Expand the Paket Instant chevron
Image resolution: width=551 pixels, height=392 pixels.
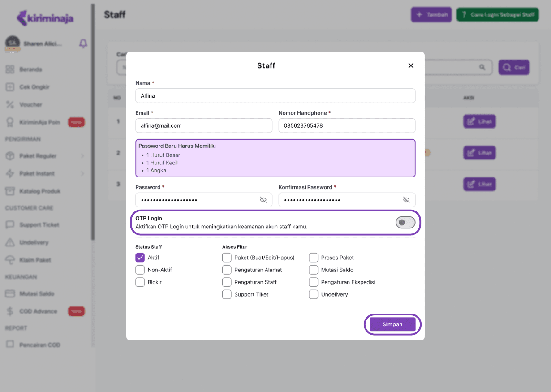[x=82, y=173]
